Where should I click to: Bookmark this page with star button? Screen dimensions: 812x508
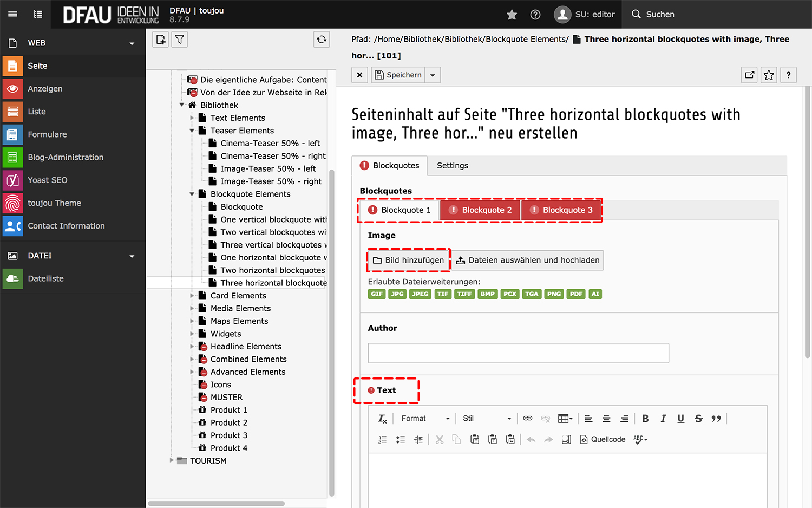769,75
